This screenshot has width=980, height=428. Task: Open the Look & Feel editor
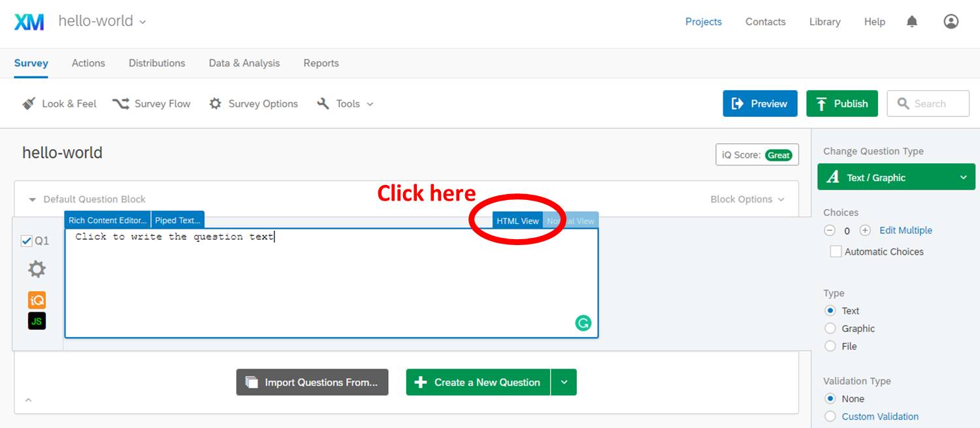point(58,103)
